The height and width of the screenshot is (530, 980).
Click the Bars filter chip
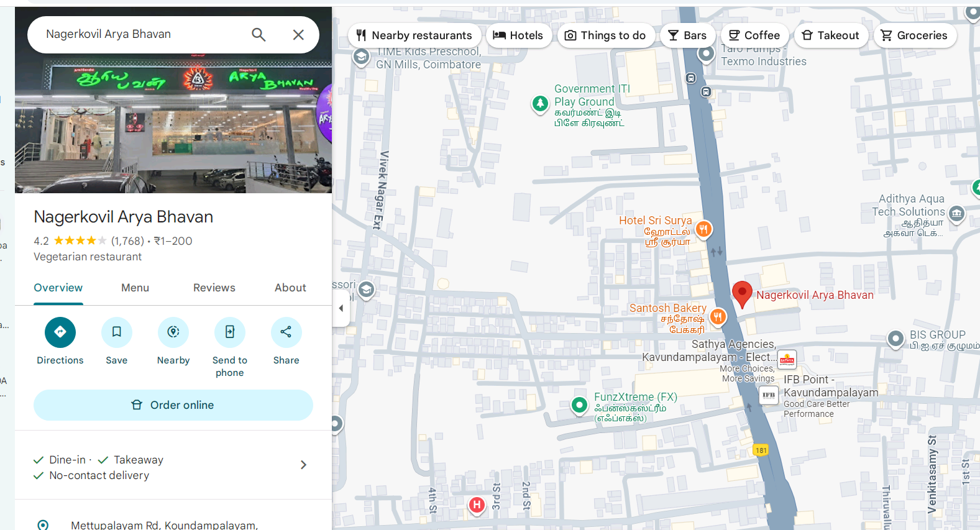click(687, 35)
